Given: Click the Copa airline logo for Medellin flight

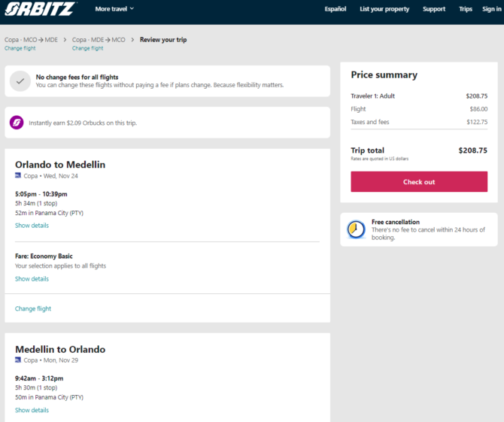Looking at the screenshot, I should point(18,360).
